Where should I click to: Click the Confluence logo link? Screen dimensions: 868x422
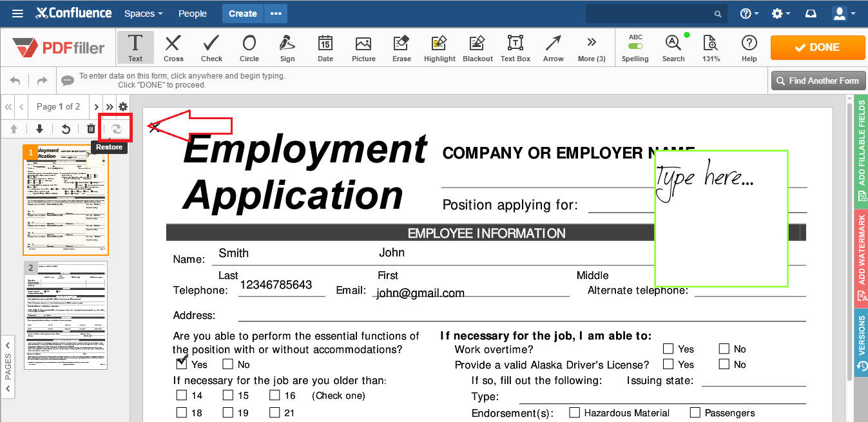(x=73, y=13)
